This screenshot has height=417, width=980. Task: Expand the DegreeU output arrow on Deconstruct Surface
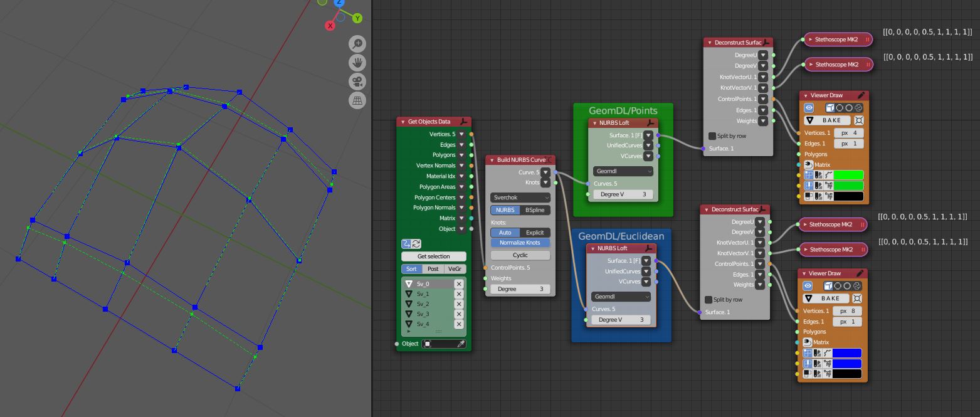(762, 55)
